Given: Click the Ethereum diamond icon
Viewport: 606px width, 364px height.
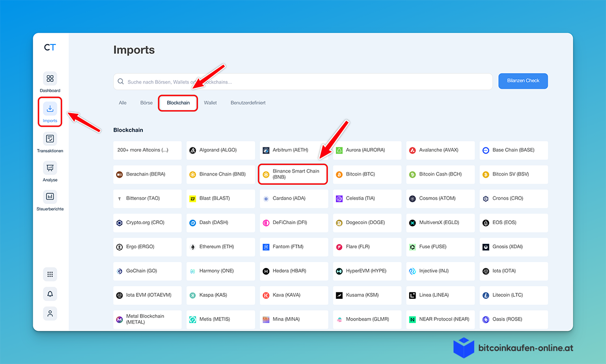Looking at the screenshot, I should [x=192, y=247].
